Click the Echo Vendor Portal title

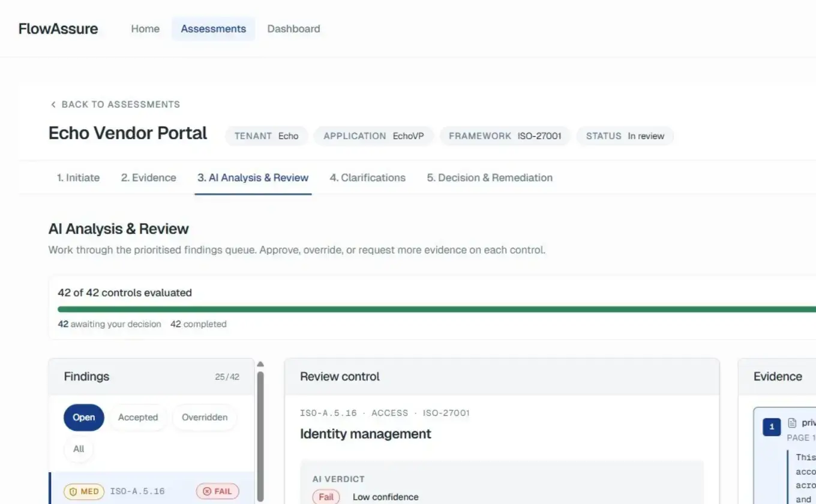pyautogui.click(x=128, y=133)
